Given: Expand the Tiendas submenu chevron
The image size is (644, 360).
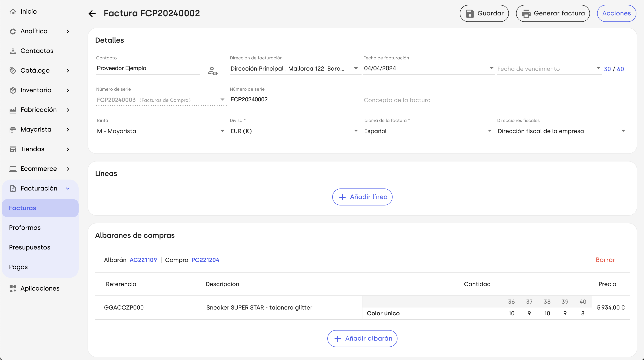Looking at the screenshot, I should pos(68,149).
